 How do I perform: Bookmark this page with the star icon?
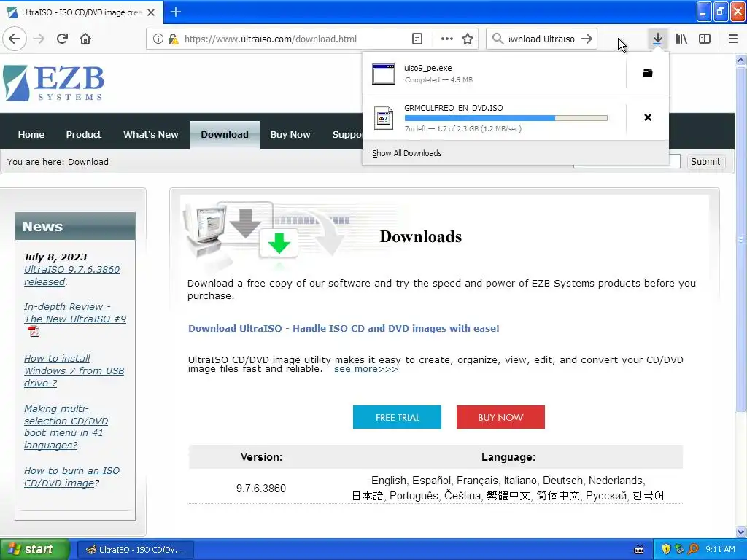[x=468, y=39]
